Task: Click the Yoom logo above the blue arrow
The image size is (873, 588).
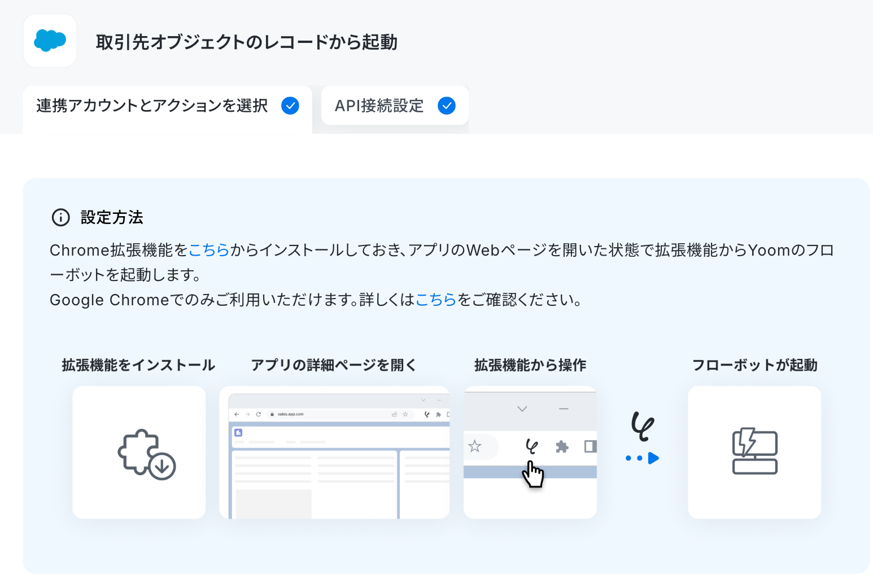Action: (643, 426)
